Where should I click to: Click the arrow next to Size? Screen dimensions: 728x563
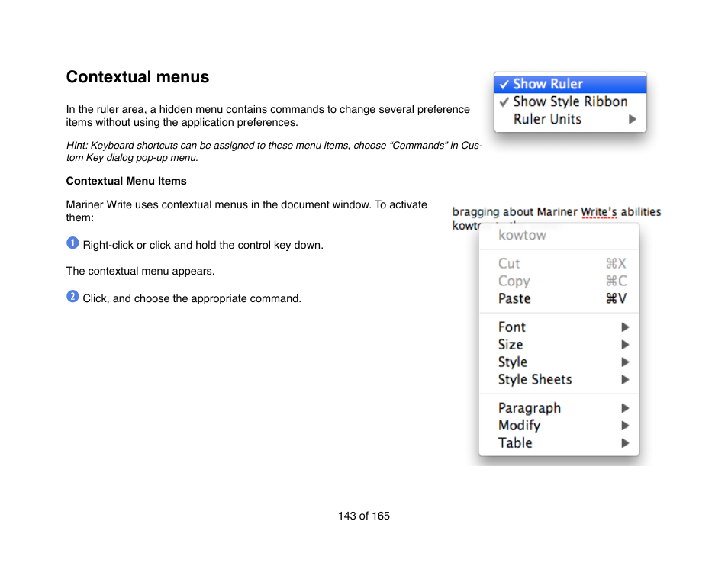625,345
